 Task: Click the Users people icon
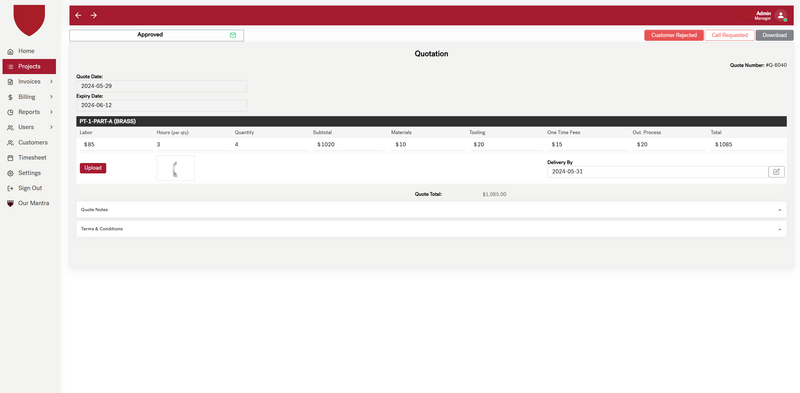tap(10, 128)
